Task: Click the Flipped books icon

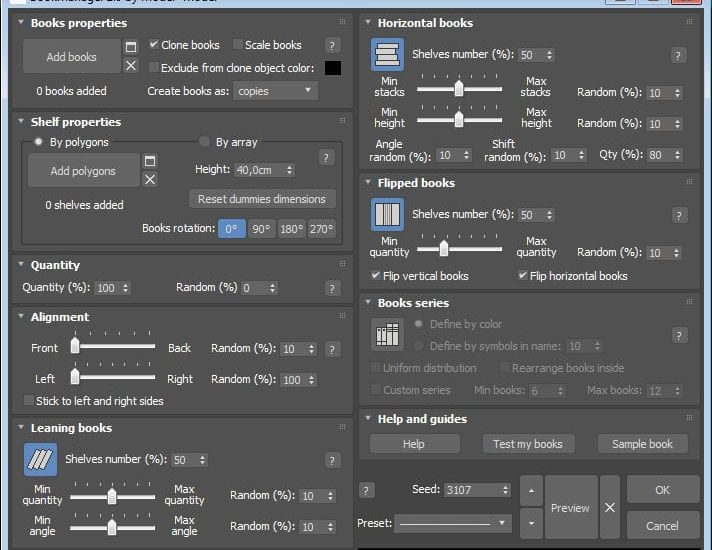Action: point(387,214)
